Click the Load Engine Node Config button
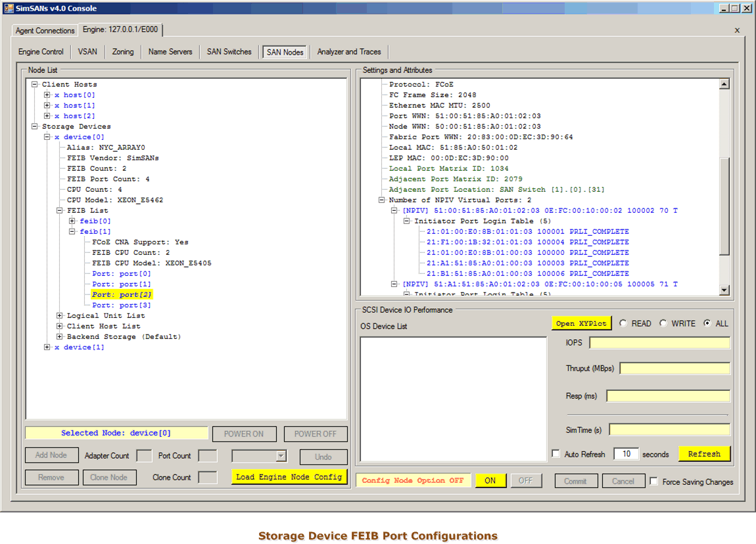This screenshot has height=544, width=756. pos(289,477)
